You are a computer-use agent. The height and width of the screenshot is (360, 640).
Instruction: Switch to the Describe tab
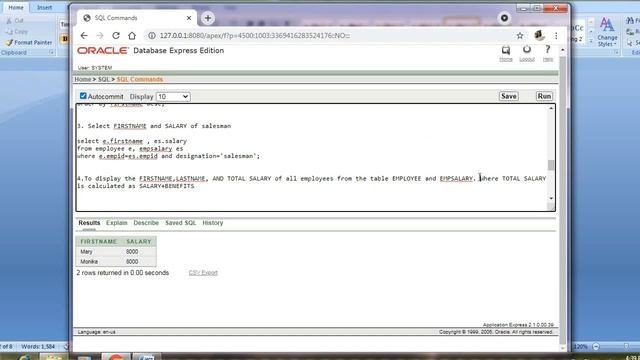tap(146, 223)
